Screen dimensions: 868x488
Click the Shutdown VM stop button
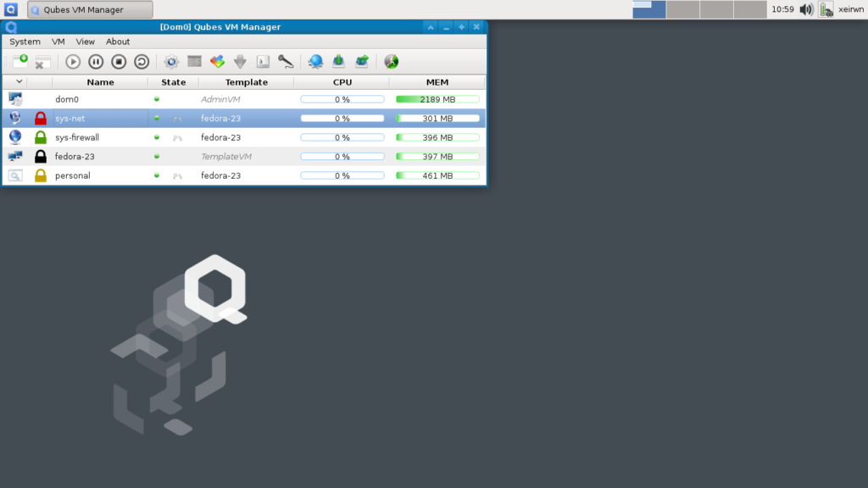point(119,61)
